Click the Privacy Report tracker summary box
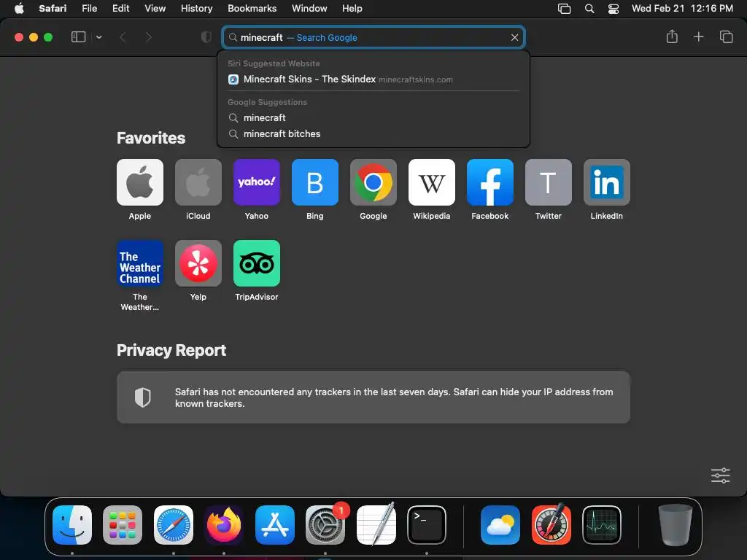This screenshot has width=747, height=560. coord(373,397)
